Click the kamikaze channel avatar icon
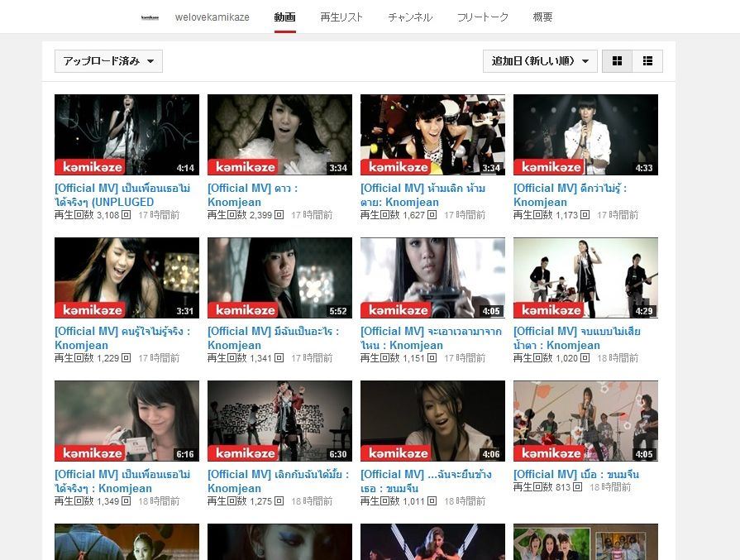 pos(150,17)
